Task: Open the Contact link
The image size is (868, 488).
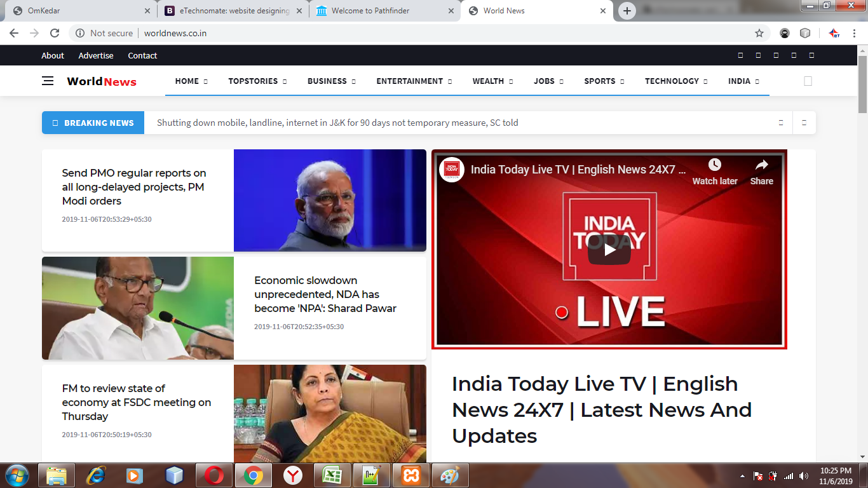Action: [x=142, y=55]
